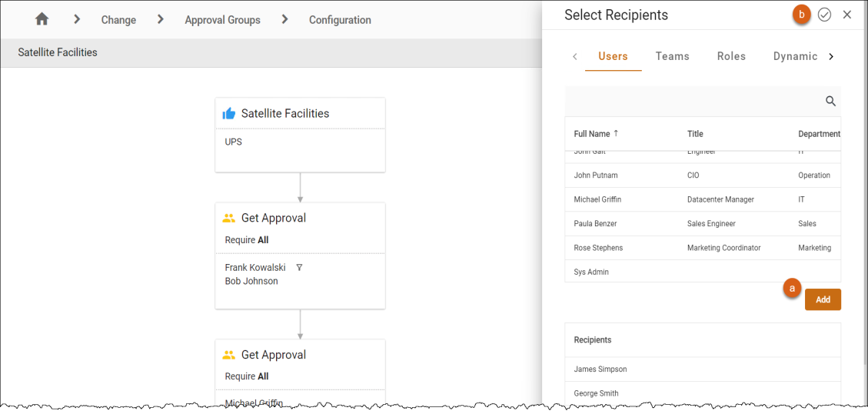Screen dimensions: 868x411
Task: Open the Roles tab
Action: point(731,56)
